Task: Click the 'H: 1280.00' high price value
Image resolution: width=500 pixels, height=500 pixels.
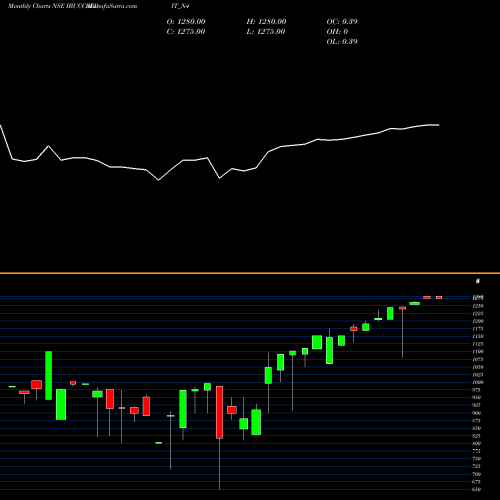Action: (x=266, y=22)
